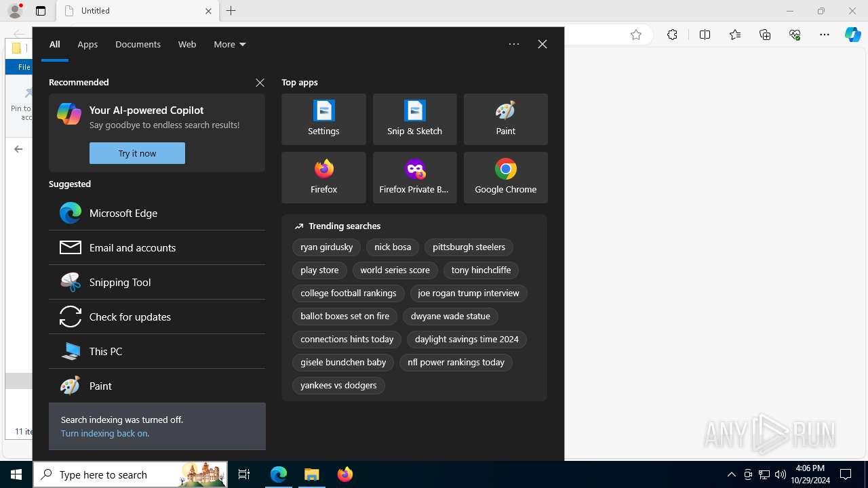Screen dimensions: 868x488
Task: Search trending 'gisele bundchen baby'
Action: [x=343, y=363]
